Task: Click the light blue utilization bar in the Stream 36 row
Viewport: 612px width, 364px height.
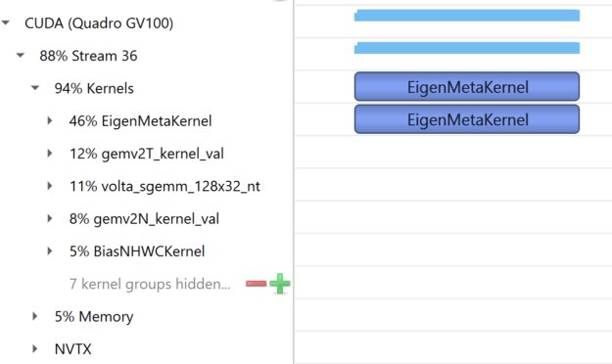Action: coord(467,48)
